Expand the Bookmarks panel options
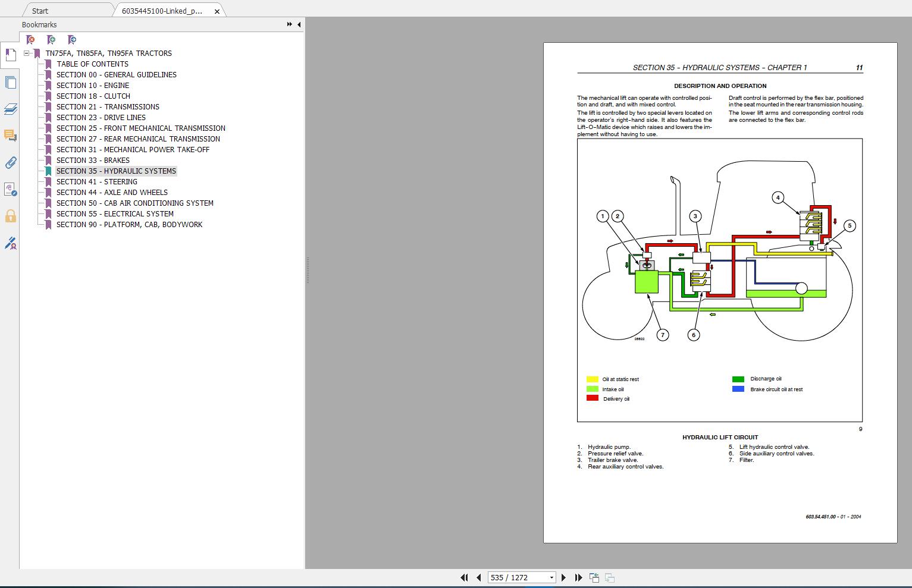The height and width of the screenshot is (588, 912). 289,24
